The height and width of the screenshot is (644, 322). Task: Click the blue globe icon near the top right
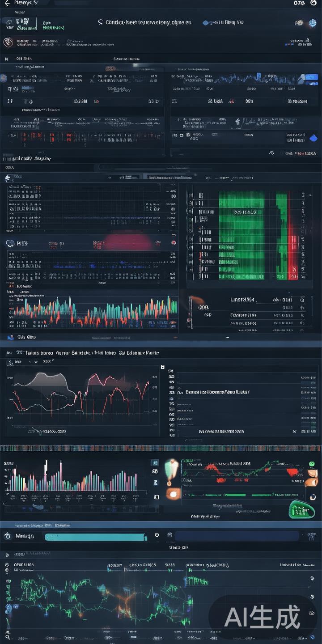pyautogui.click(x=312, y=23)
